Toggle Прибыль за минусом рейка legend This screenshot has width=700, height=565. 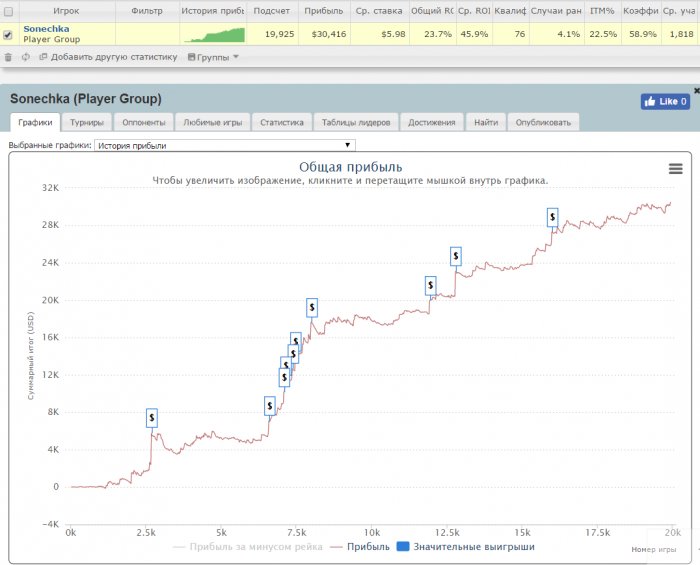248,547
